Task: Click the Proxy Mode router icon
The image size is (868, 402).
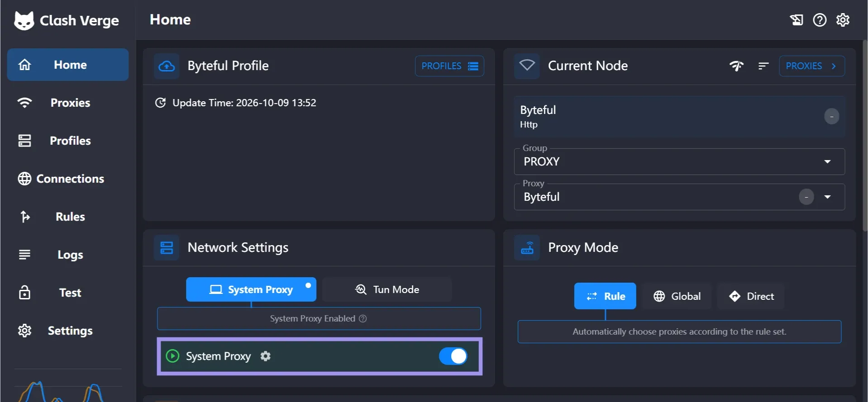Action: tap(527, 248)
